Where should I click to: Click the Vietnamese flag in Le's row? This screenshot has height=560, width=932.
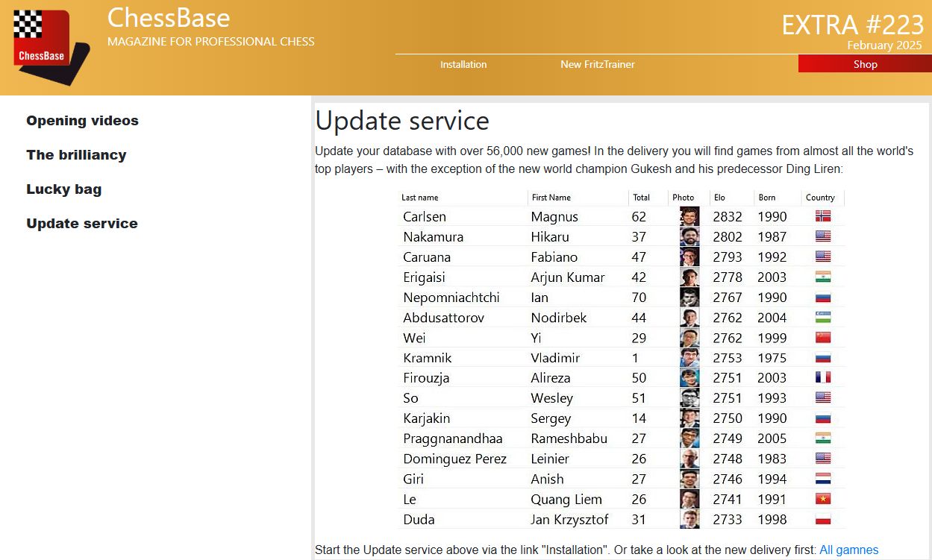coord(823,499)
